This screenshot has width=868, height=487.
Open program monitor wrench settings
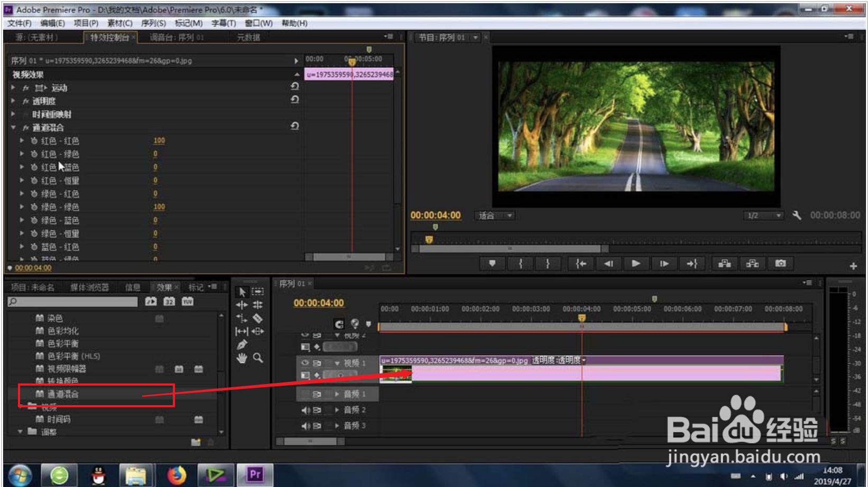pos(797,216)
